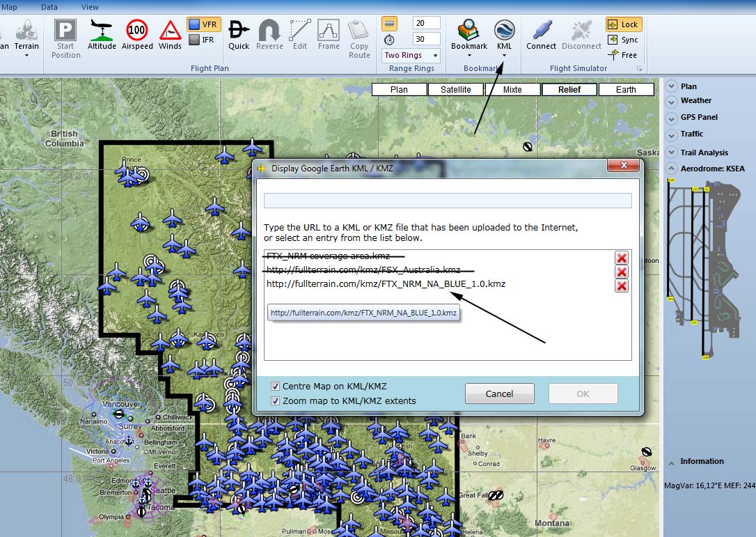This screenshot has width=756, height=537.
Task: Click the range rings distance ruler icon
Action: click(389, 23)
